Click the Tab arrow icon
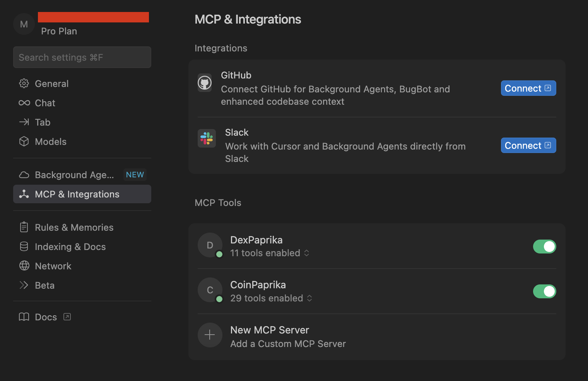This screenshot has width=588, height=381. 24,122
